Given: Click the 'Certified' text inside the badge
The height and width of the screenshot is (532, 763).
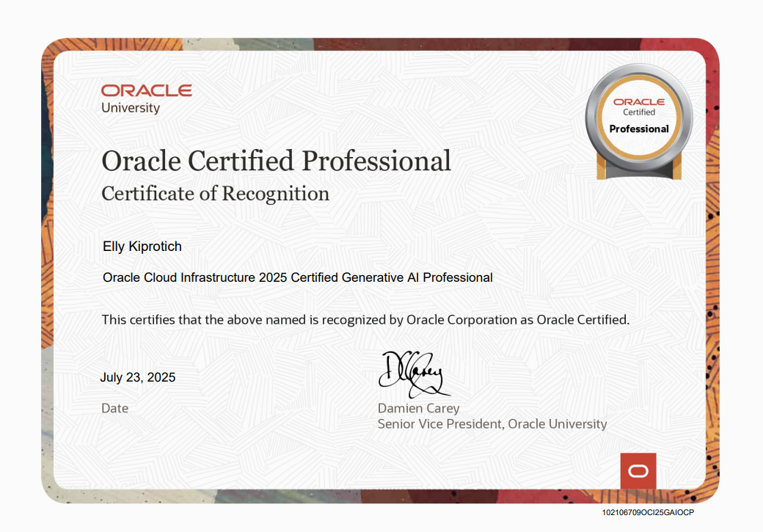Looking at the screenshot, I should click(639, 113).
